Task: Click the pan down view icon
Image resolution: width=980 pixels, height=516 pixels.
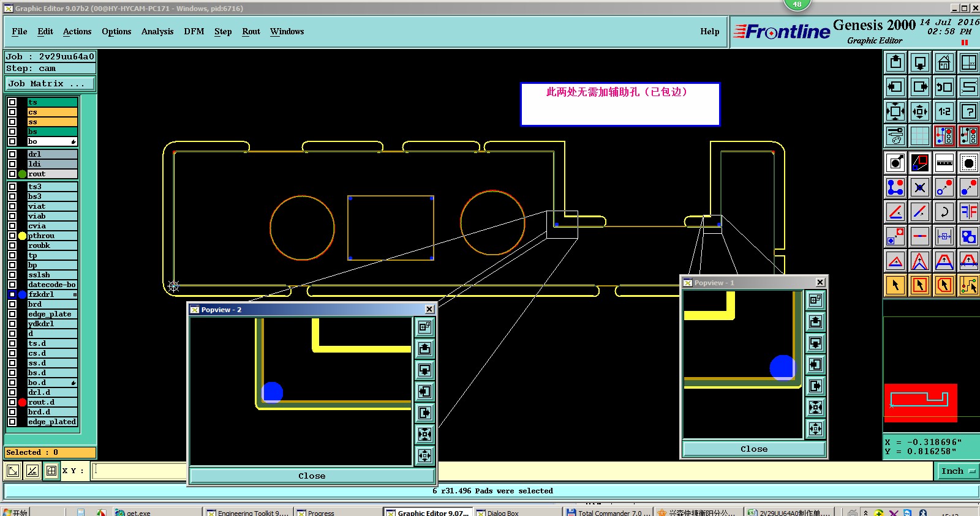Action: (920, 62)
